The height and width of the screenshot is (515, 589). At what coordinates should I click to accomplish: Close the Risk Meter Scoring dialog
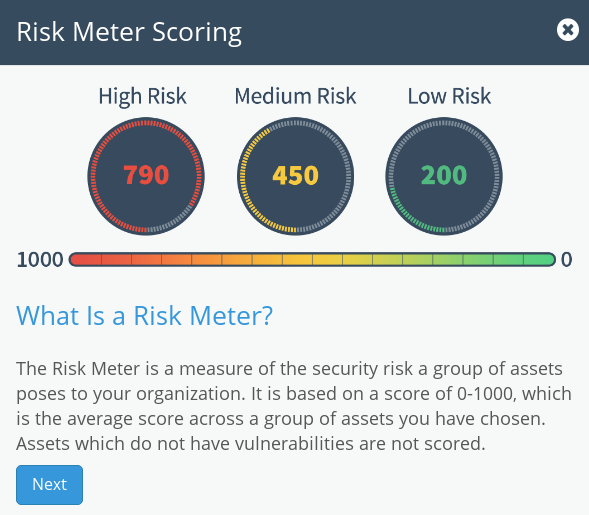[x=568, y=30]
